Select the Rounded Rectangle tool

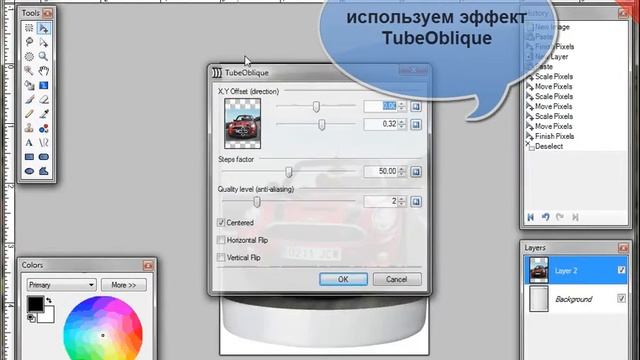(x=43, y=157)
